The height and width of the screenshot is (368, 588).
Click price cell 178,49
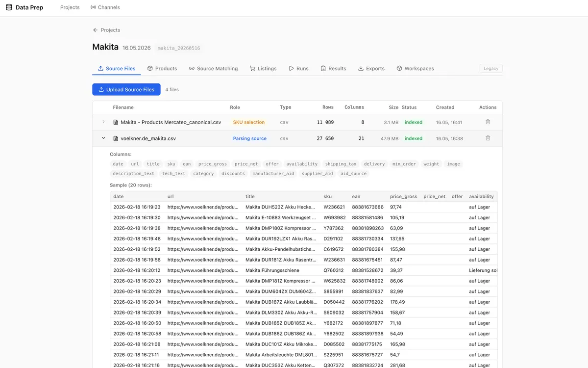pyautogui.click(x=397, y=302)
